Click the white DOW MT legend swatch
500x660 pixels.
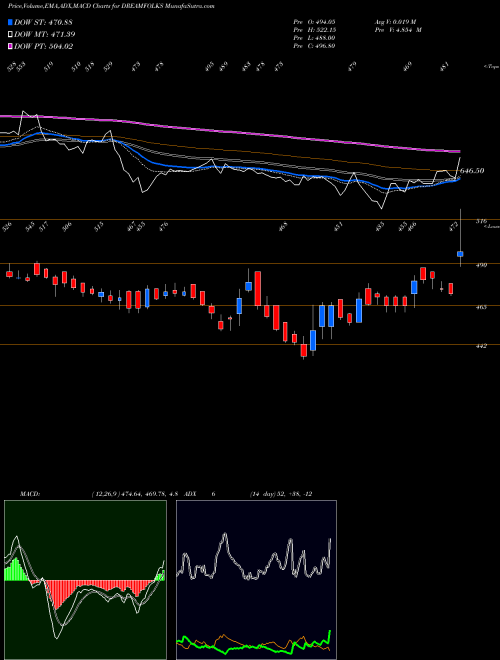[11, 35]
